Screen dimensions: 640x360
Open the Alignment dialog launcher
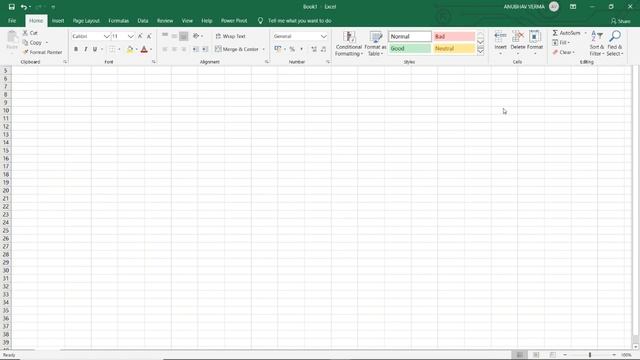[267, 62]
